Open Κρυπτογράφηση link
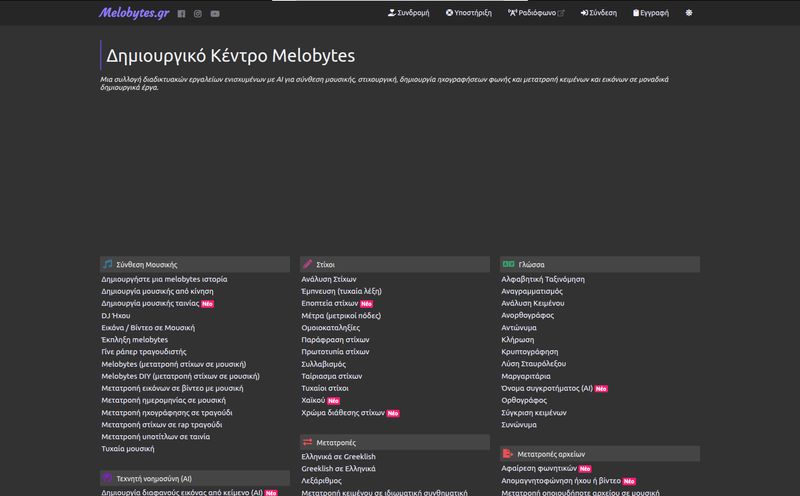This screenshot has width=800, height=496. pos(530,352)
